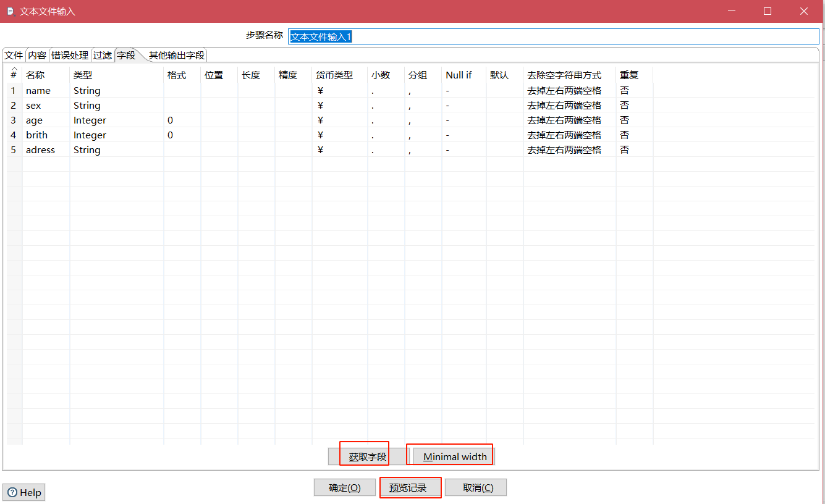Click the 重复 cell of the adress row
Screen dimensions: 825x504
click(x=625, y=150)
